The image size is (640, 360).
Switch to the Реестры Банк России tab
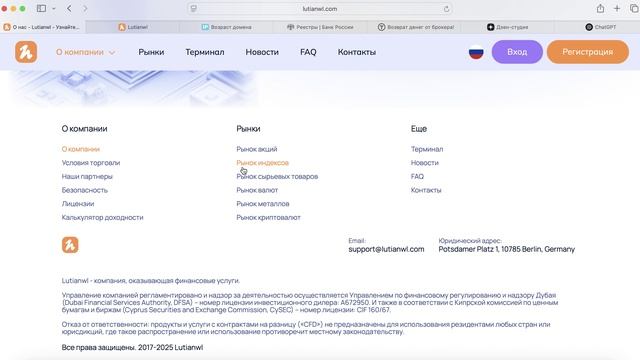(320, 27)
